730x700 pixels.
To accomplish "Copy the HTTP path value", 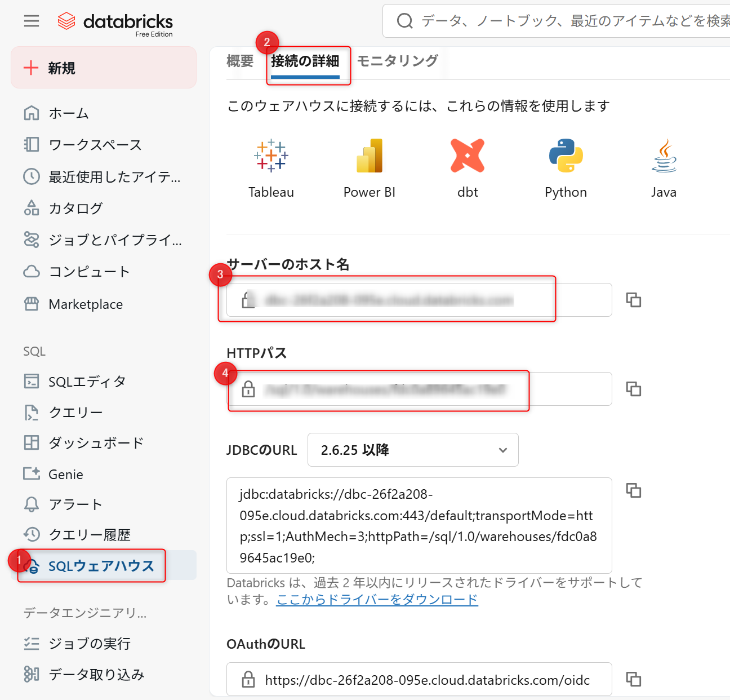I will 634,389.
